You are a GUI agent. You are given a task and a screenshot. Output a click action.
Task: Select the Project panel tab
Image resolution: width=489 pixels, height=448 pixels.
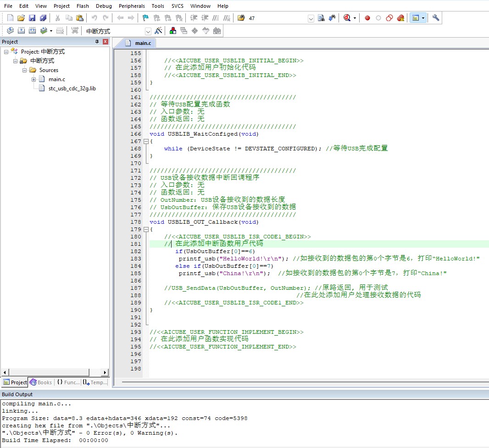pyautogui.click(x=15, y=382)
